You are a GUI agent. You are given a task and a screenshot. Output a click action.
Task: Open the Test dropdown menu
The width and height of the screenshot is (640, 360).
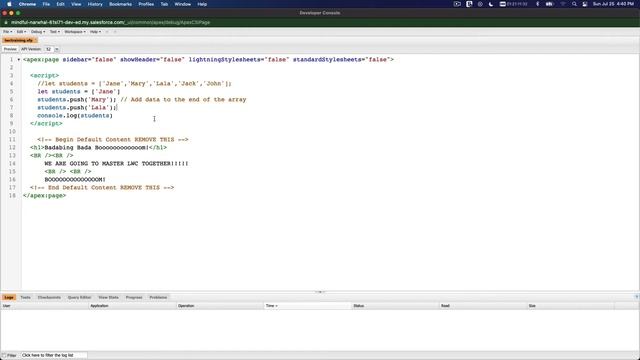[55, 32]
